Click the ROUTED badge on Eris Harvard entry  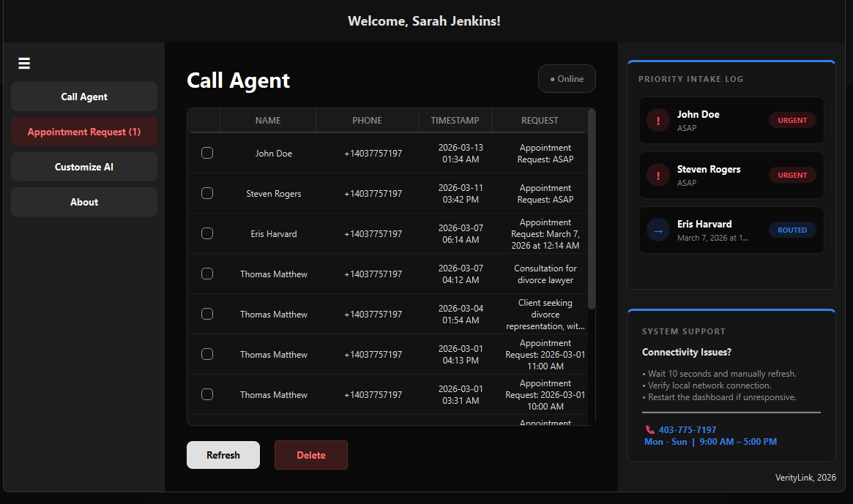pyautogui.click(x=791, y=230)
